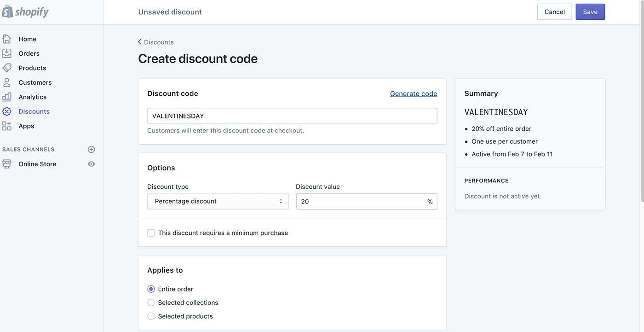Click the Generate code link

click(414, 93)
